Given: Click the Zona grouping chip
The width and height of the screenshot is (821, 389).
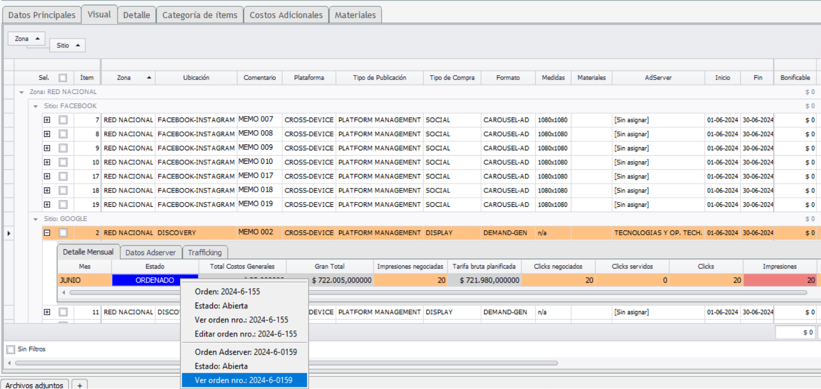Looking at the screenshot, I should (27, 39).
